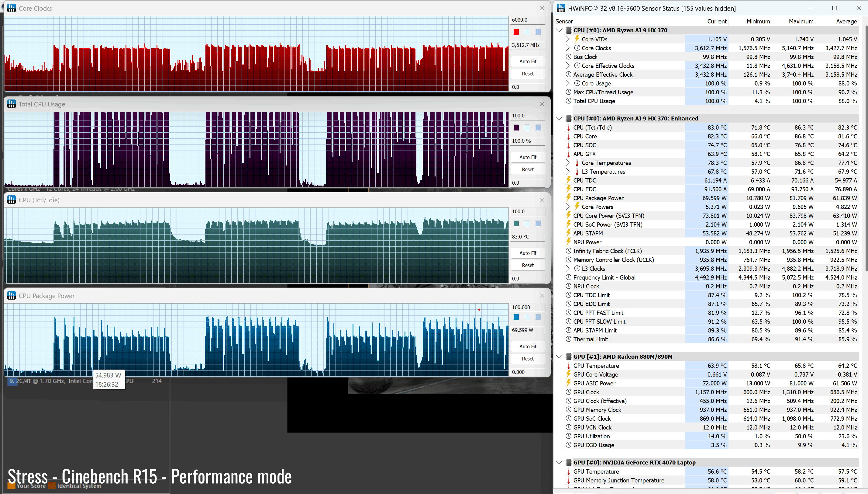
Task: Click Auto Fit in CPU Package Power graph
Action: tap(528, 346)
